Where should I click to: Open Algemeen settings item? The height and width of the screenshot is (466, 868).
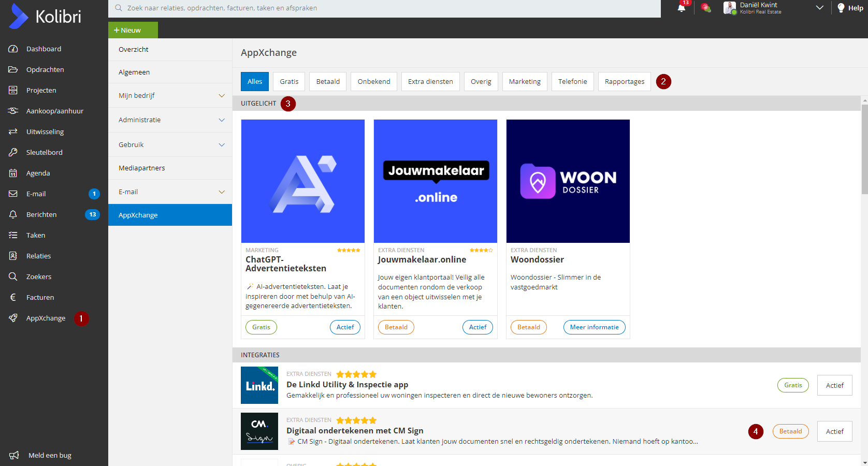[170, 72]
